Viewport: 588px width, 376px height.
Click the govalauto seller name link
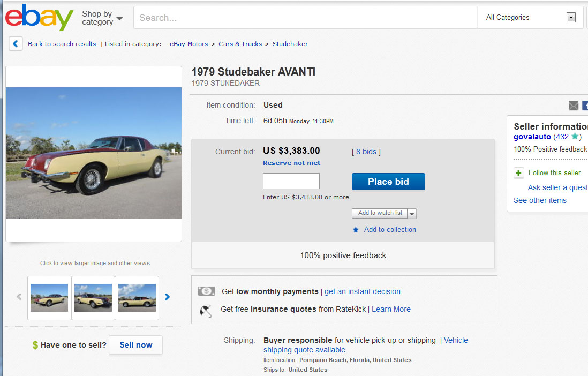(532, 137)
